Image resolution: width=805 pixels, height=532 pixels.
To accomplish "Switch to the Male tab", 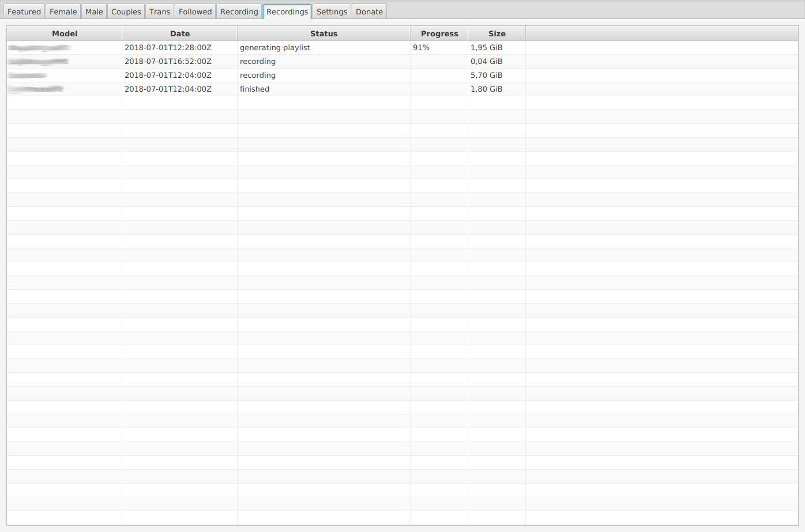I will point(94,12).
